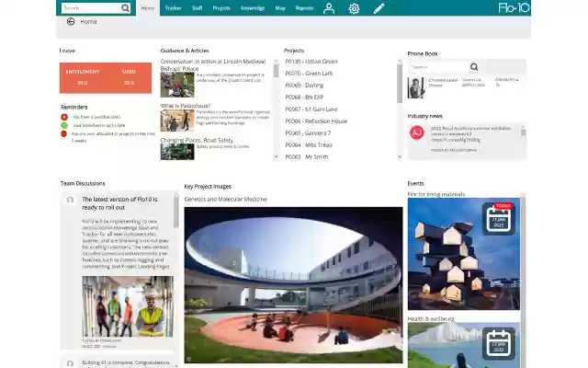Click the Lincoln conservation article thumbnail

click(x=177, y=85)
